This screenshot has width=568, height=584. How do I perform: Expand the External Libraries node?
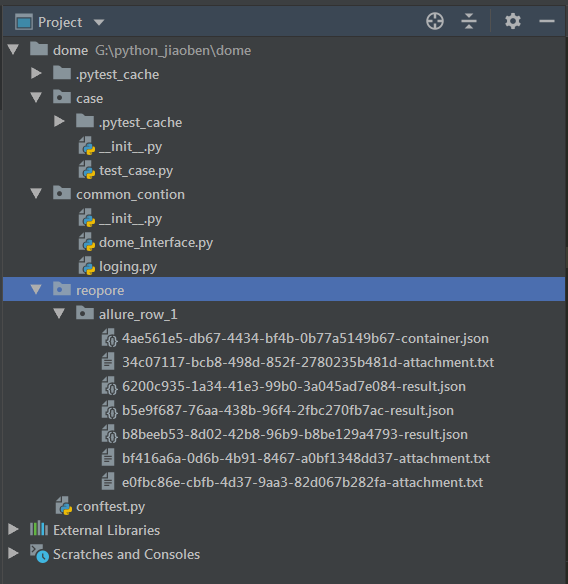click(x=13, y=529)
